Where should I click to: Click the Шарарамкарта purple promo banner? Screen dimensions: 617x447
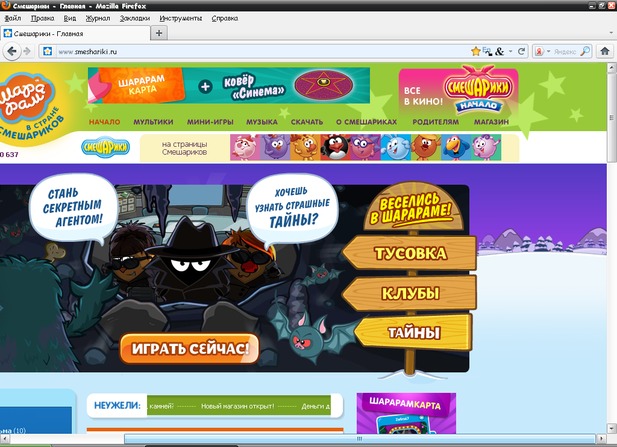click(x=406, y=413)
